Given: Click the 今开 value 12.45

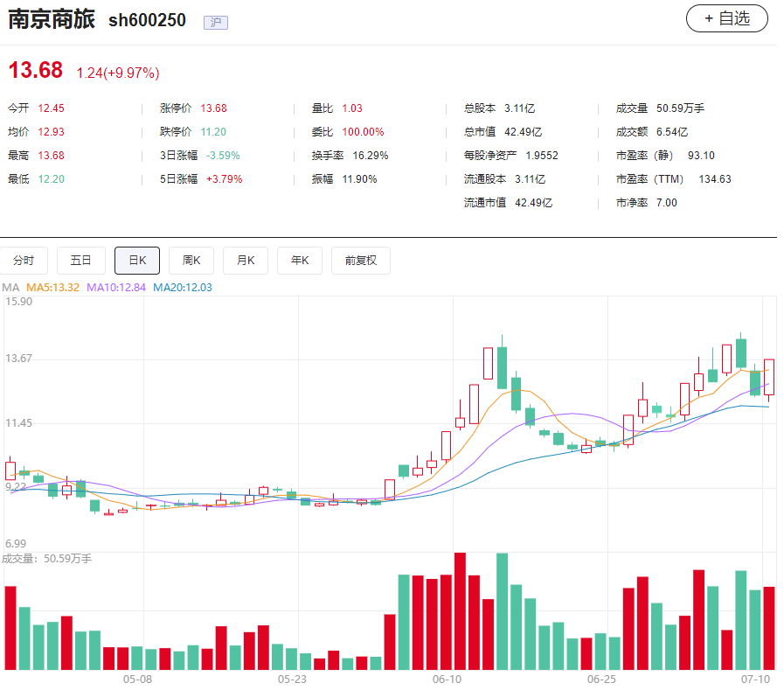Looking at the screenshot, I should pos(51,108).
